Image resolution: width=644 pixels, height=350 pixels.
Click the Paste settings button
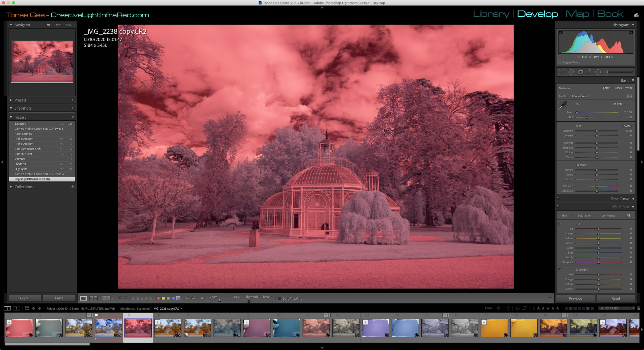tap(59, 298)
